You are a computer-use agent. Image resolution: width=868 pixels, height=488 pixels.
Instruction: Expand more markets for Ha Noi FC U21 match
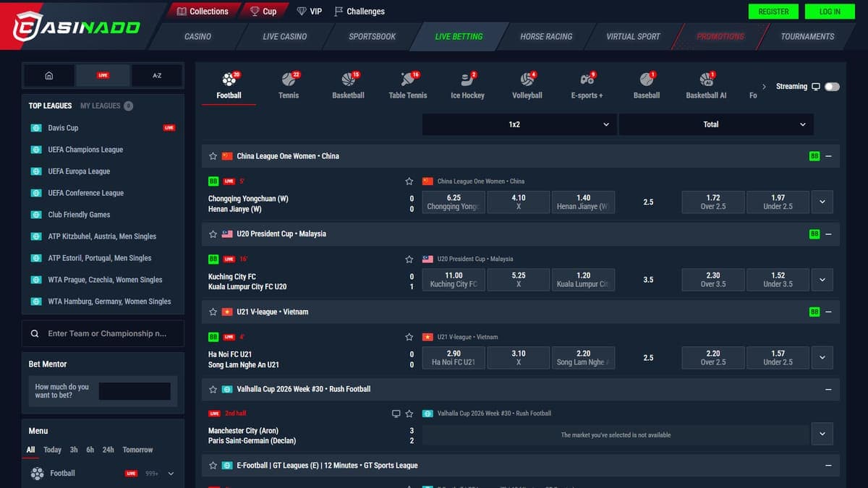point(822,358)
